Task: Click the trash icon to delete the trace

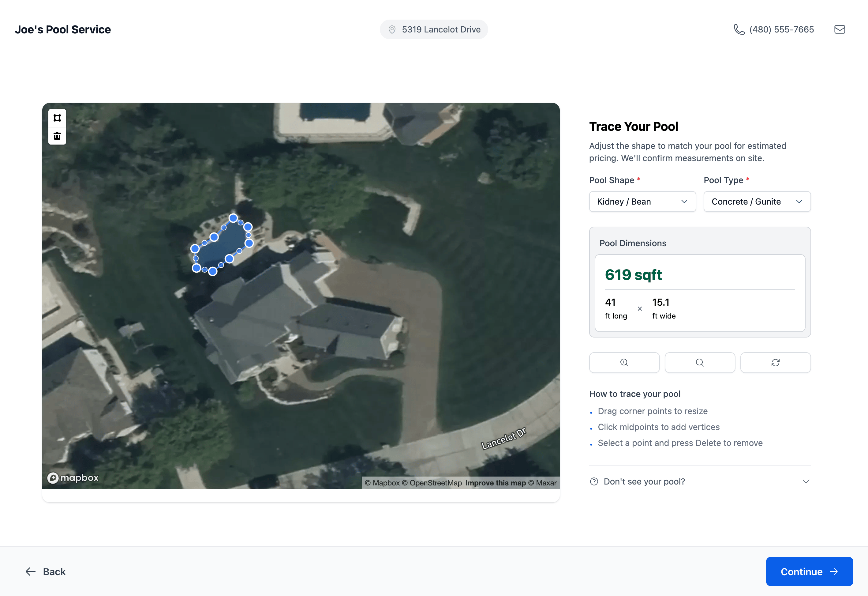Action: (x=57, y=136)
